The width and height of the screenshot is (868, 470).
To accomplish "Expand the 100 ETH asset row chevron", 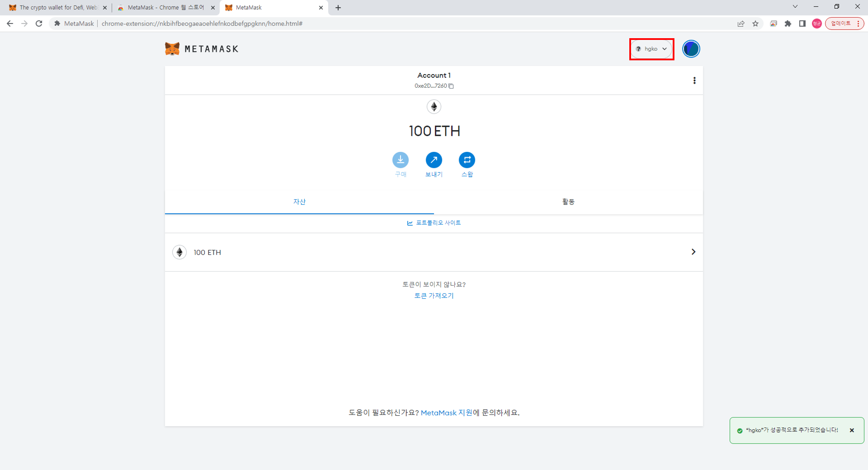I will click(693, 252).
